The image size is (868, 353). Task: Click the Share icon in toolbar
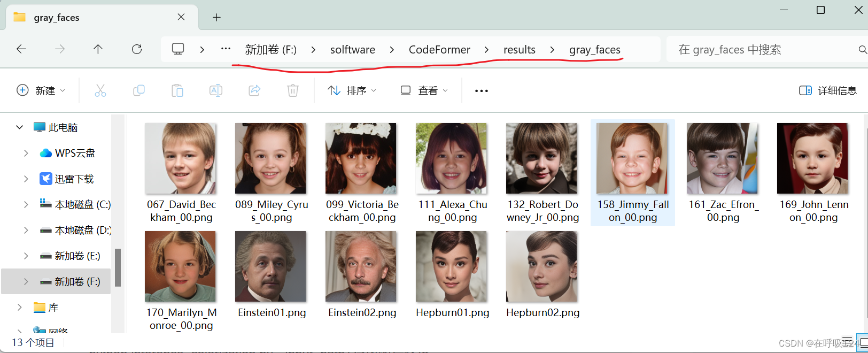[254, 90]
